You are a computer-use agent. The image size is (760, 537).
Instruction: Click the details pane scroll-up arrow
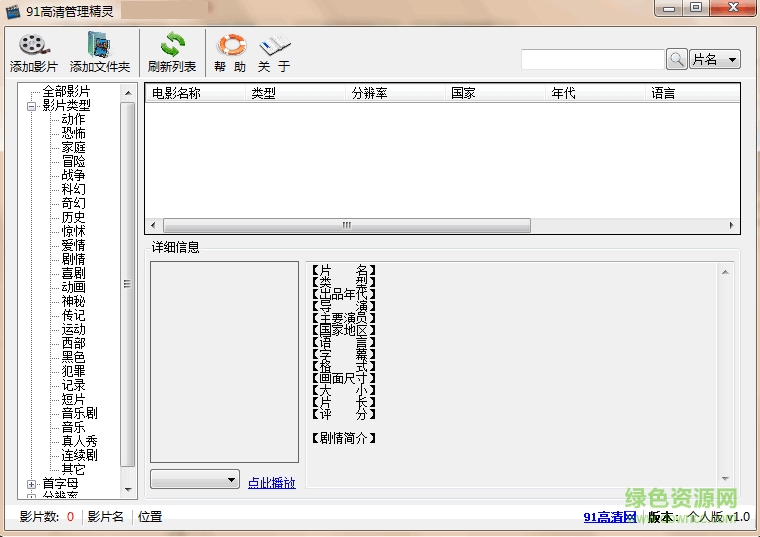(x=725, y=272)
